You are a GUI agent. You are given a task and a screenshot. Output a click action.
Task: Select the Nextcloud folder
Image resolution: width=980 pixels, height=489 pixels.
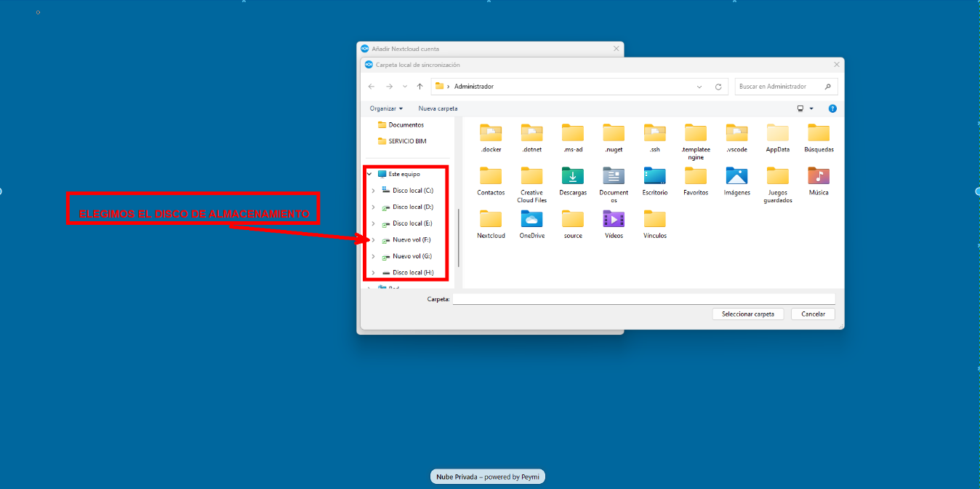tap(491, 220)
